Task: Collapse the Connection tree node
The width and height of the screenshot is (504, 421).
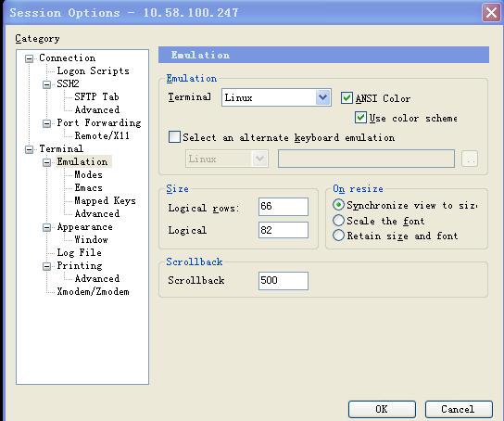Action: click(x=30, y=58)
